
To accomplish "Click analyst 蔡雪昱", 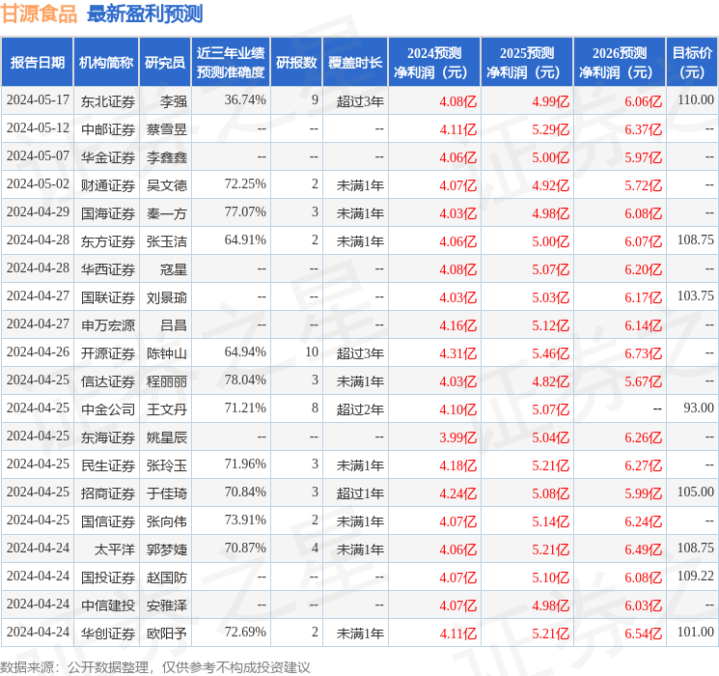I will tap(166, 129).
